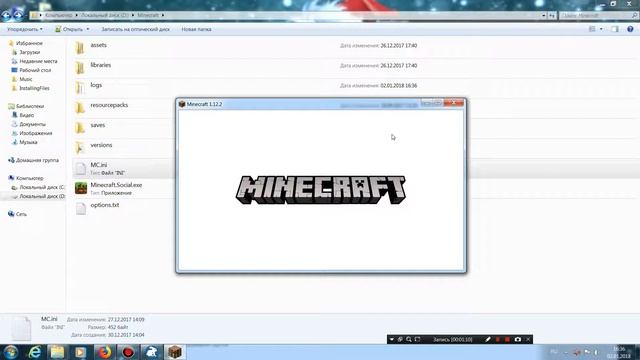Select the options.txt file icon
Viewport: 640px width, 360px height.
(80, 208)
